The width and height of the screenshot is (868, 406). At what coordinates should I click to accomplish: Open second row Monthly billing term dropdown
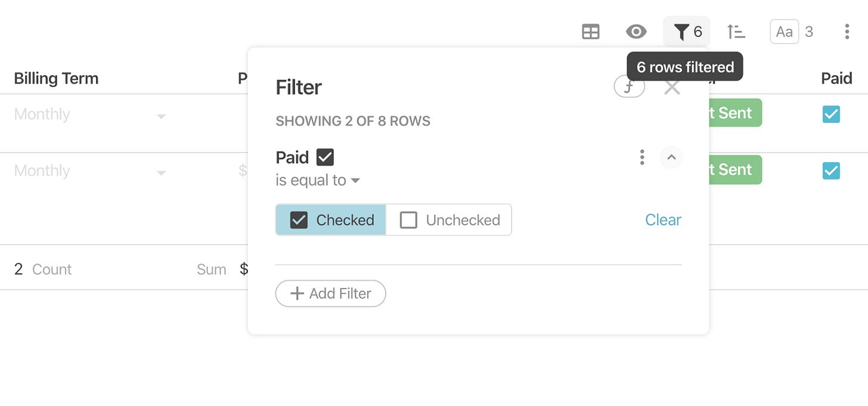click(89, 171)
